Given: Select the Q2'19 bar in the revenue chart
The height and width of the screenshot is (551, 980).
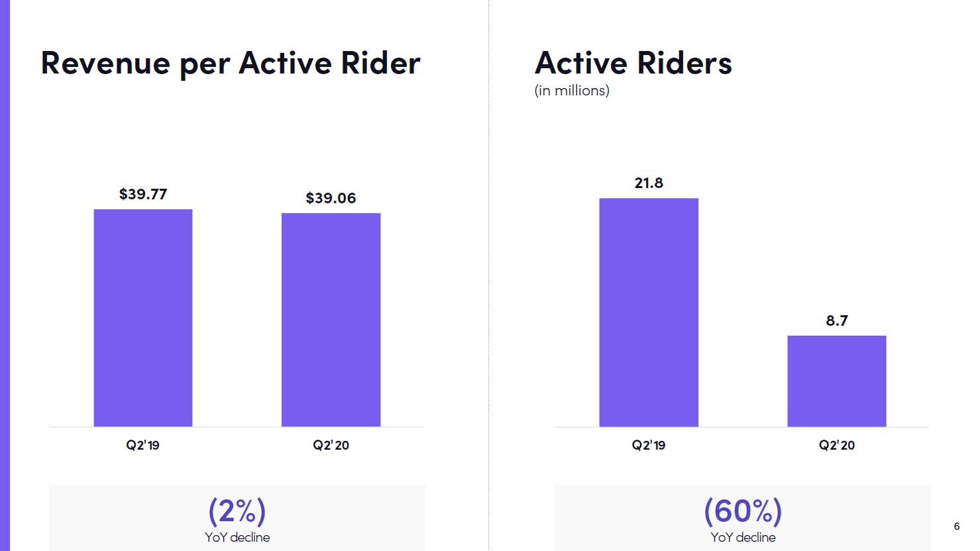Looking at the screenshot, I should [143, 318].
